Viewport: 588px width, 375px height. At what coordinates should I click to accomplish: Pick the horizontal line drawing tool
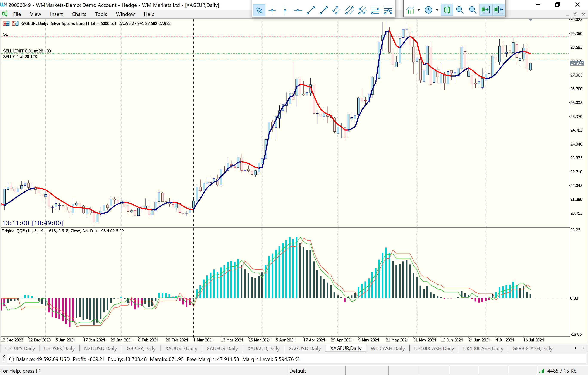click(x=298, y=10)
